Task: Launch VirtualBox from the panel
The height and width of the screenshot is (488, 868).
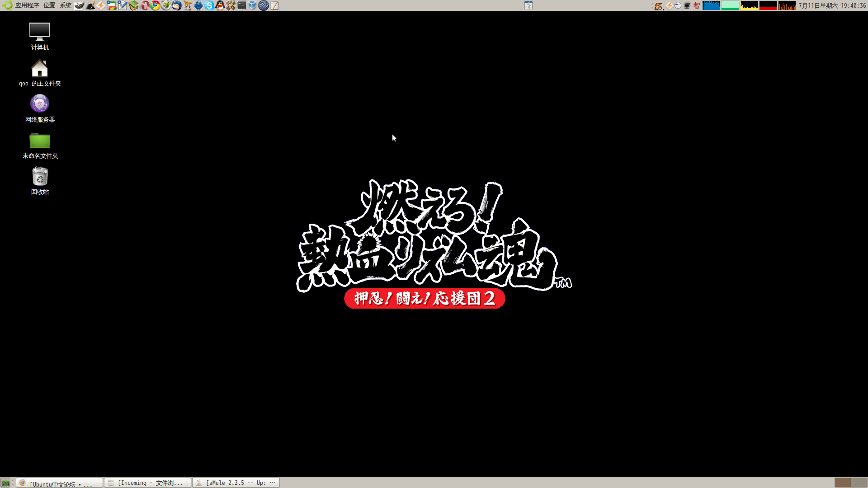Action: coord(253,5)
